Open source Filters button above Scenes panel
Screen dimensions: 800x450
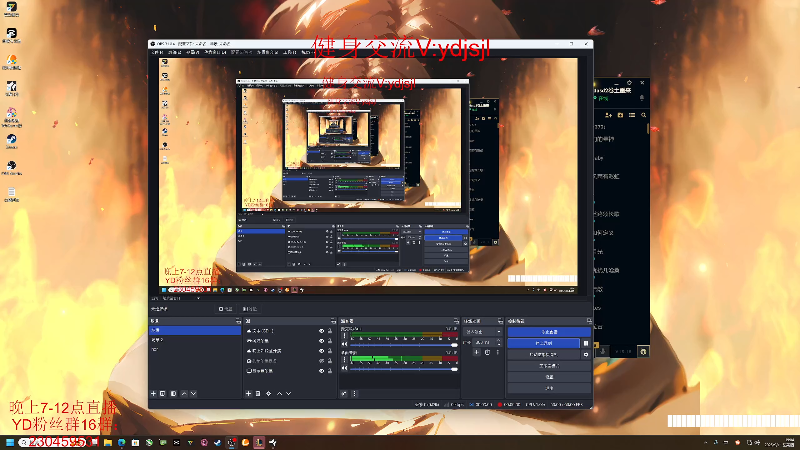click(x=249, y=309)
